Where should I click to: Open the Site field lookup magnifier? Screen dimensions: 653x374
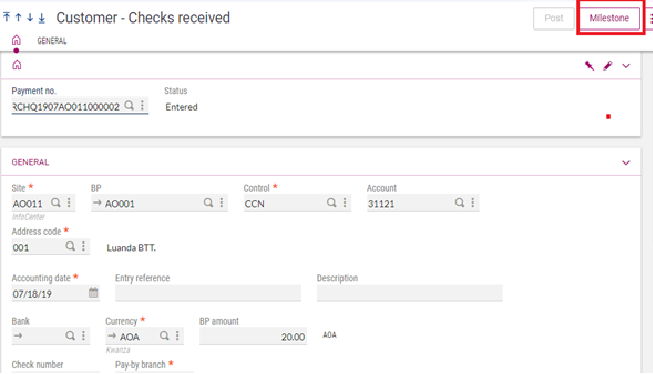pos(56,203)
